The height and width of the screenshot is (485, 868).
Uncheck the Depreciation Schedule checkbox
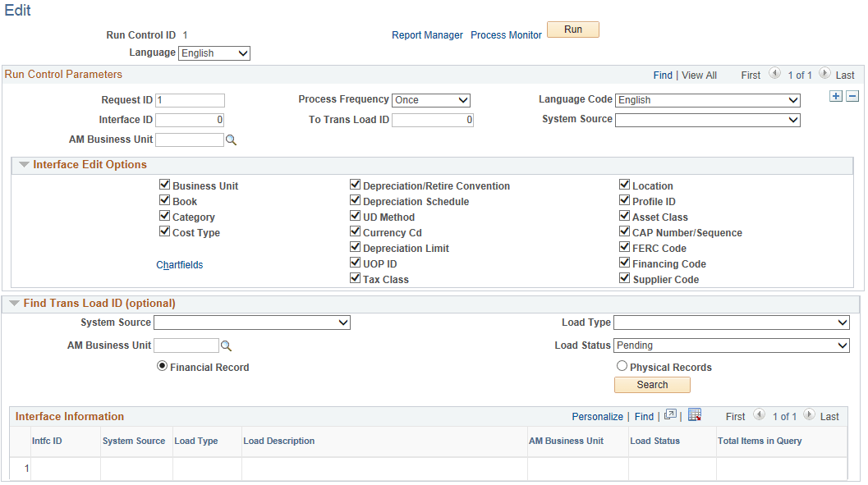point(356,201)
